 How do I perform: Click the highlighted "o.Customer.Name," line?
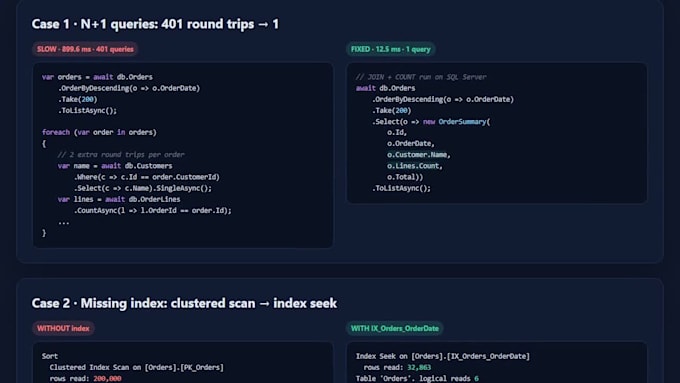pyautogui.click(x=419, y=155)
